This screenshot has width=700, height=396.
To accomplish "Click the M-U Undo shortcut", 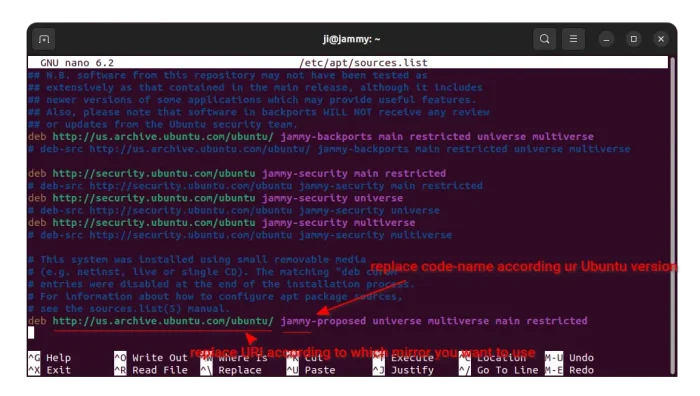I will click(570, 358).
